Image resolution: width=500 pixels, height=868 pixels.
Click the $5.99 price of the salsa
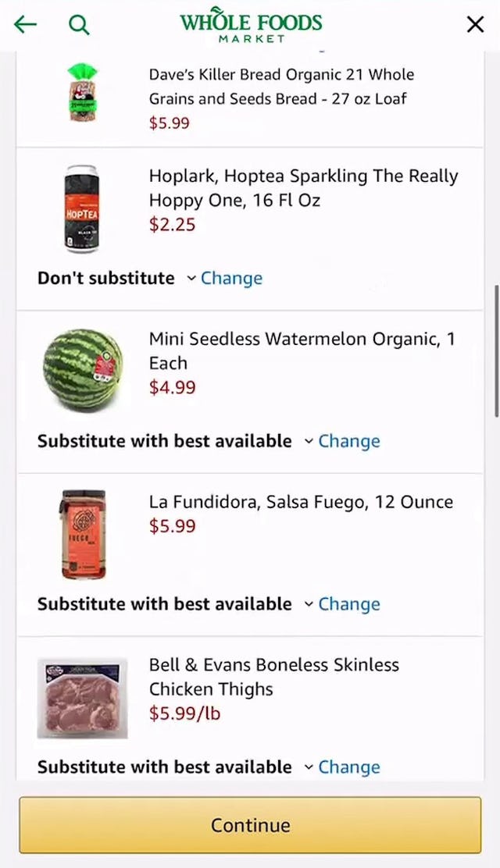(x=169, y=526)
